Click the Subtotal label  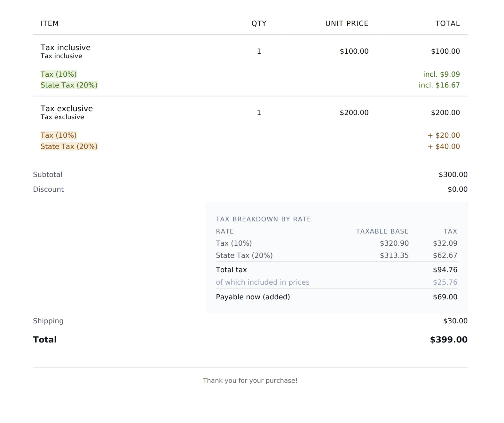(x=48, y=174)
